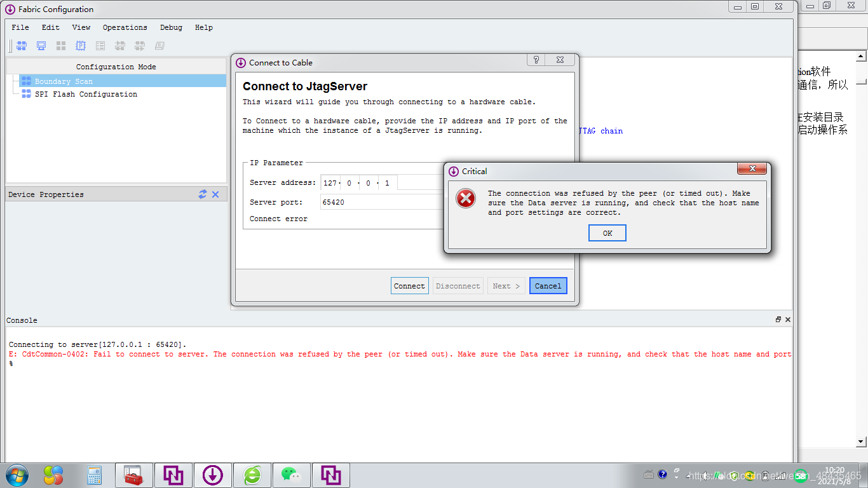Click the last purple interlocked-squares taskbar icon

tap(331, 475)
